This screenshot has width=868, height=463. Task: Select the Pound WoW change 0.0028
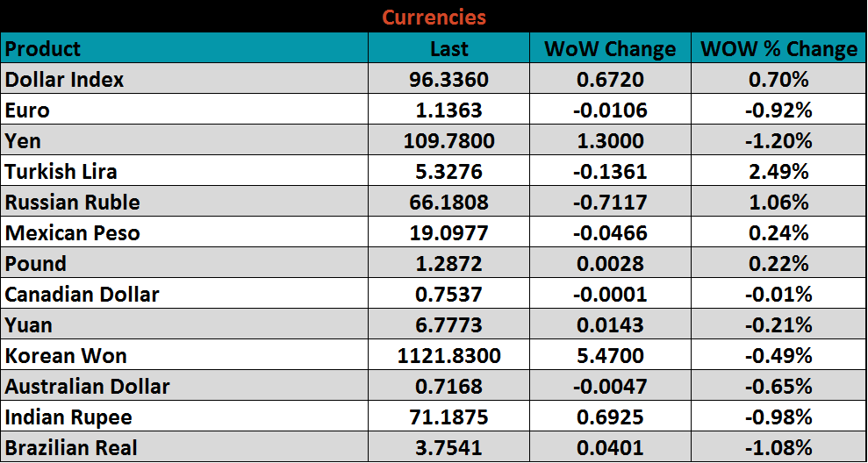point(610,264)
